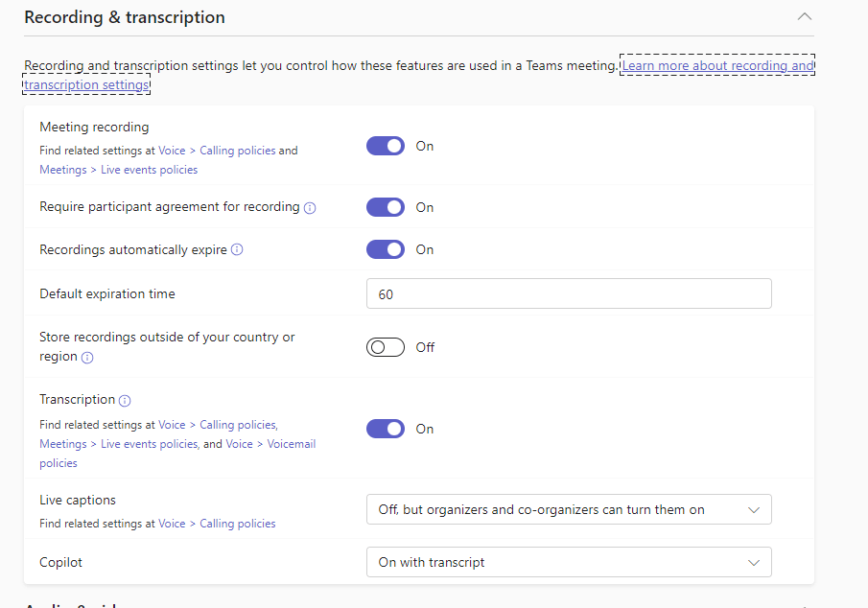The height and width of the screenshot is (608, 868).
Task: Click the Default expiration time field
Action: 569,293
